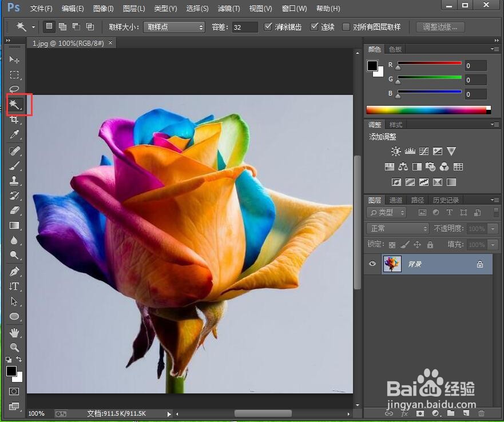
Task: Activate the Hand tool
Action: pos(15,332)
